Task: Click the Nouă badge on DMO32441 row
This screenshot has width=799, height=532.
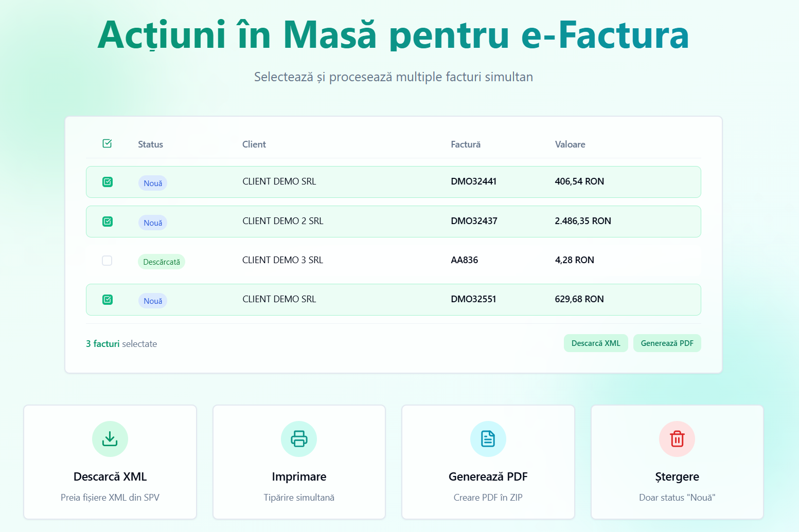Action: point(153,184)
